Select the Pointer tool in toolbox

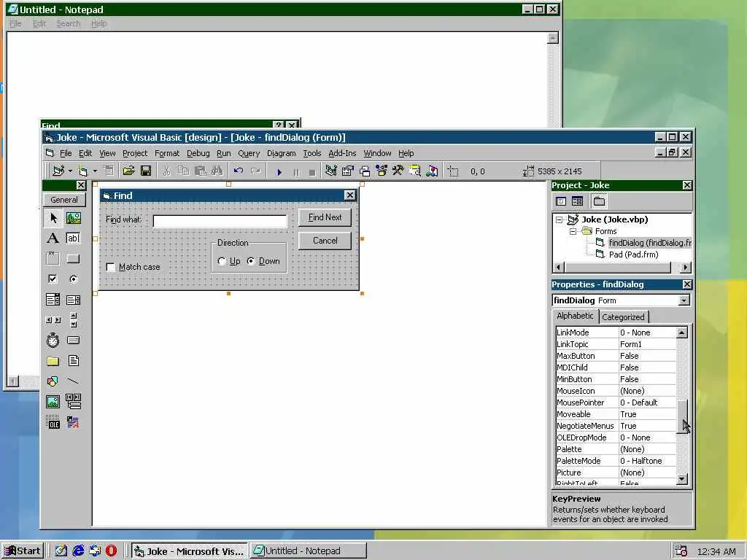tap(53, 218)
